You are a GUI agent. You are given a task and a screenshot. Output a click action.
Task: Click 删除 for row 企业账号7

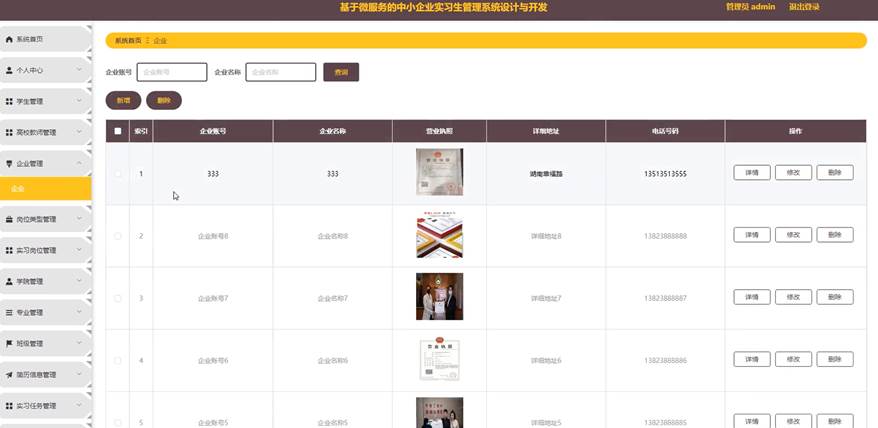835,297
